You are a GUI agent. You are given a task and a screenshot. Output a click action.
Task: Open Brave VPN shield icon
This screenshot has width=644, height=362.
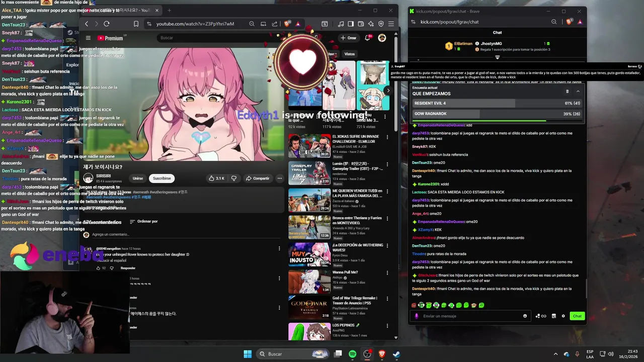[381, 24]
